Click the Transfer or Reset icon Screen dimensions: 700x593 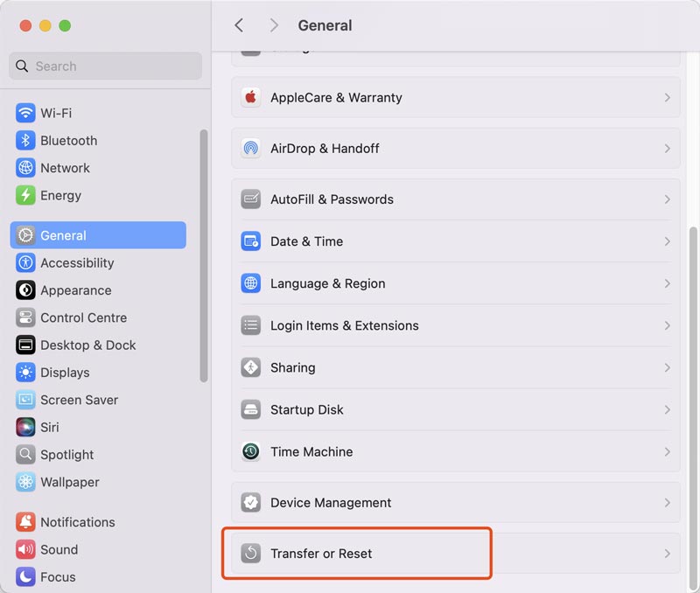tap(251, 554)
